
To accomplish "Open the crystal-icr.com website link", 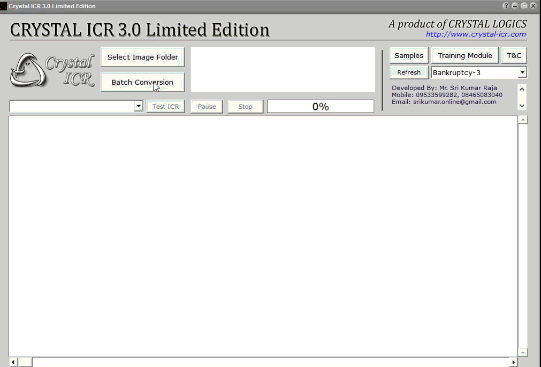I will tap(476, 34).
